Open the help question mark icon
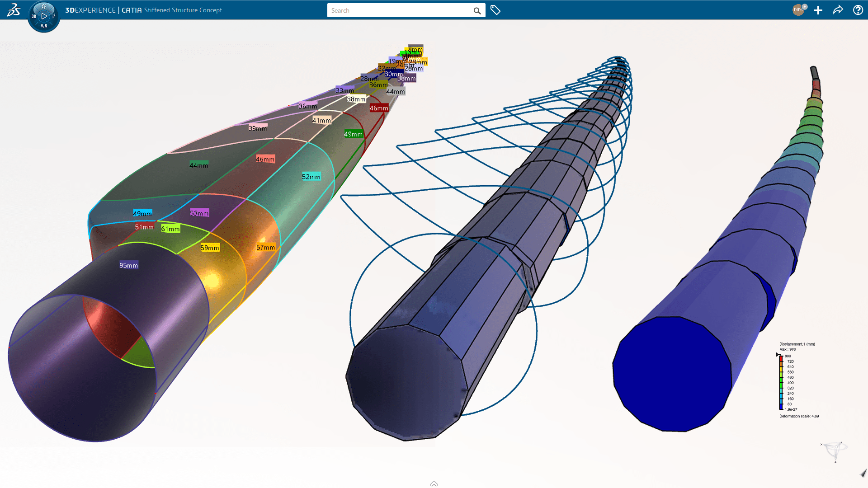Screen dimensions: 868x488 coord(858,10)
